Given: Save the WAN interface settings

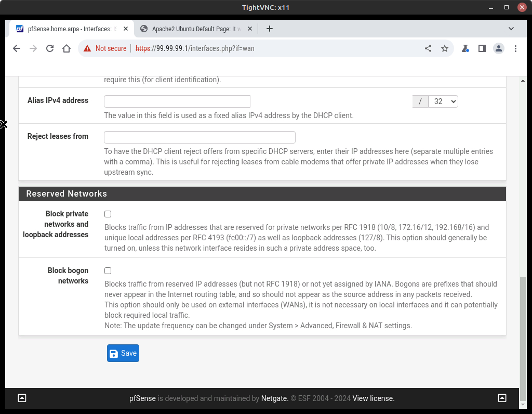Looking at the screenshot, I should click(x=123, y=353).
